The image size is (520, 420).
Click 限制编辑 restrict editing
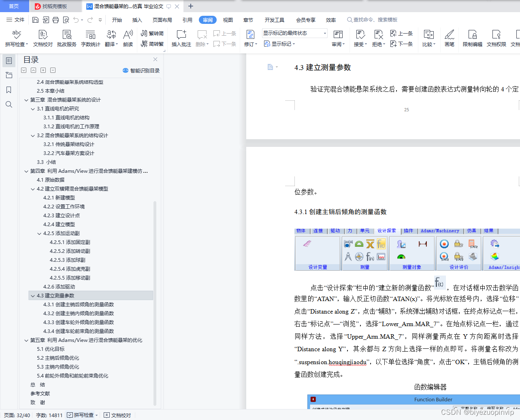(473, 39)
